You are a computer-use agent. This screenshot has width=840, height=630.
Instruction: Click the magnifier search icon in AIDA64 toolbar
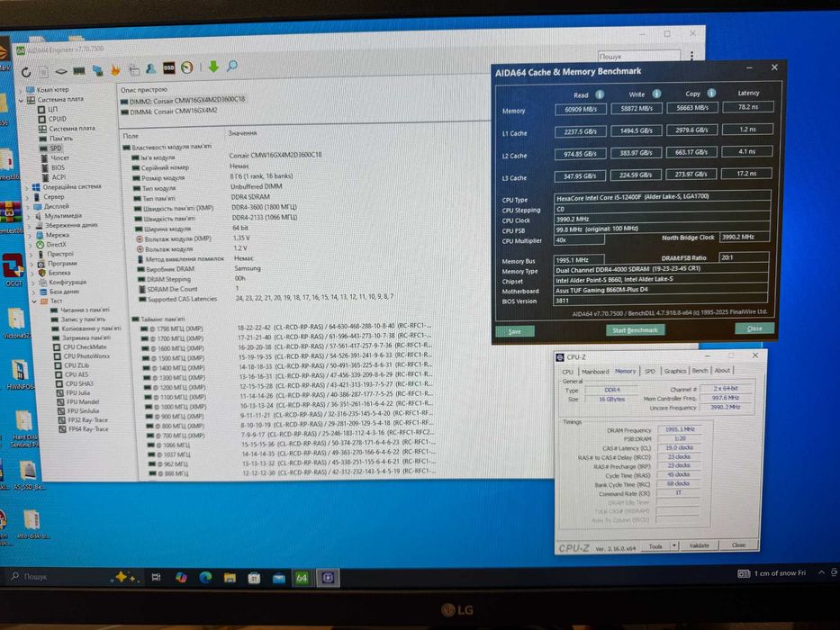(x=232, y=66)
